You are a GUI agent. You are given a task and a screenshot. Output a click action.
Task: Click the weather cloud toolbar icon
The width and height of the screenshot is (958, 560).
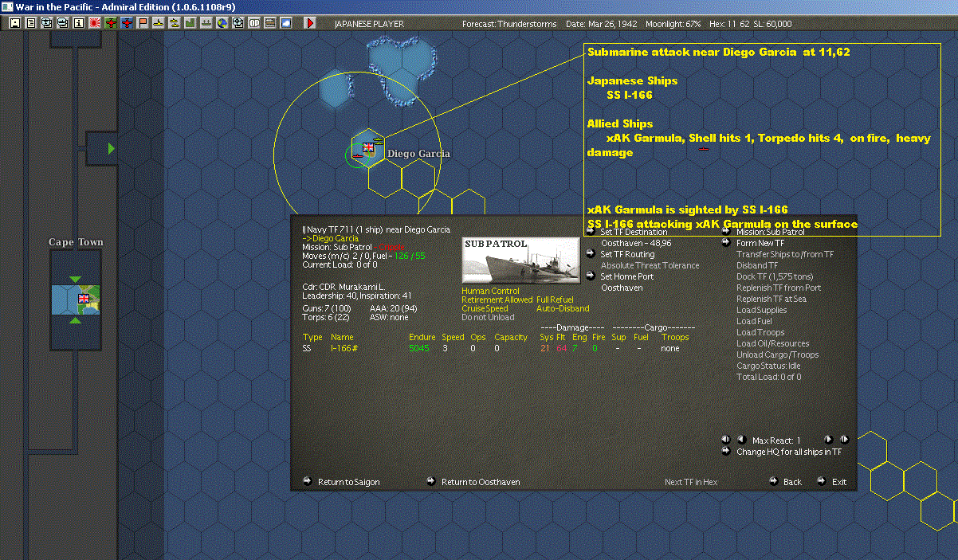coord(286,24)
